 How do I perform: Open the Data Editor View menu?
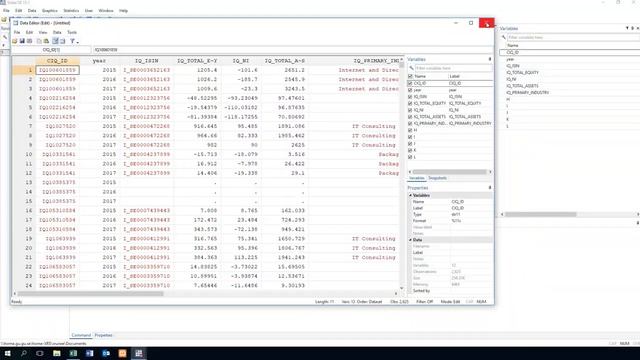coord(43,32)
